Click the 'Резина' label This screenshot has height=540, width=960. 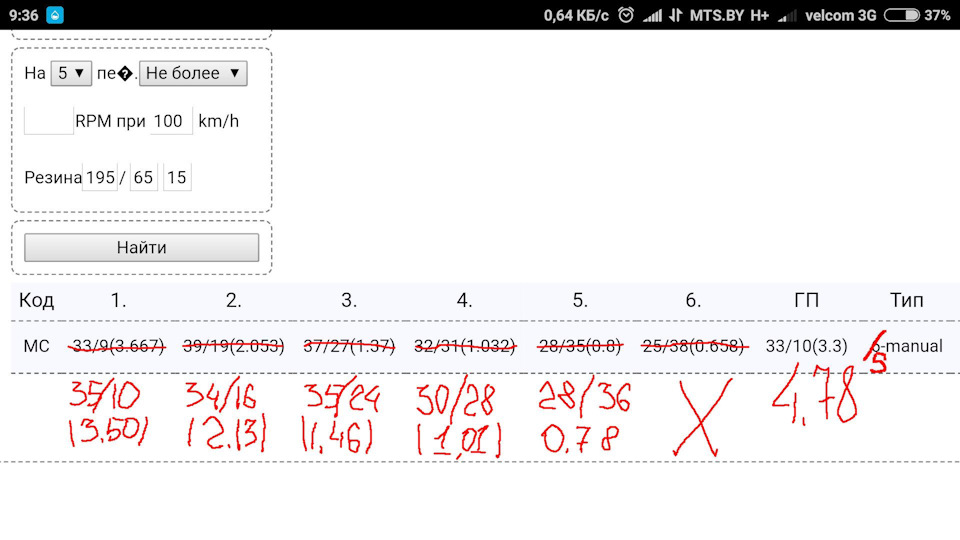click(x=53, y=178)
